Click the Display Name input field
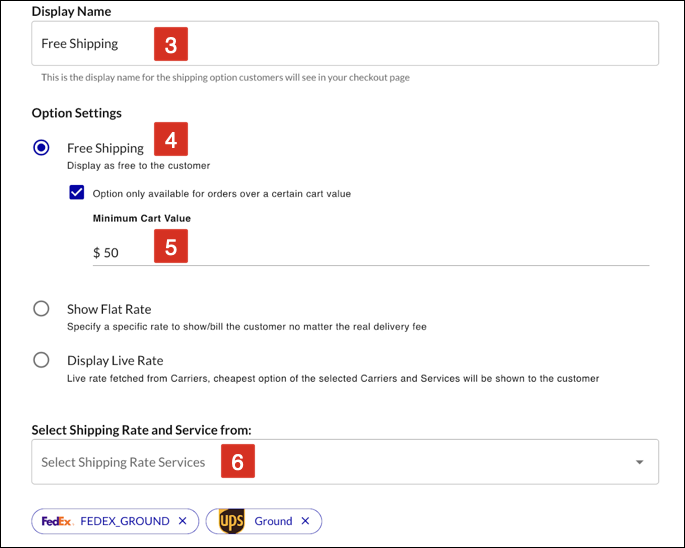The width and height of the screenshot is (685, 548). pos(345,43)
